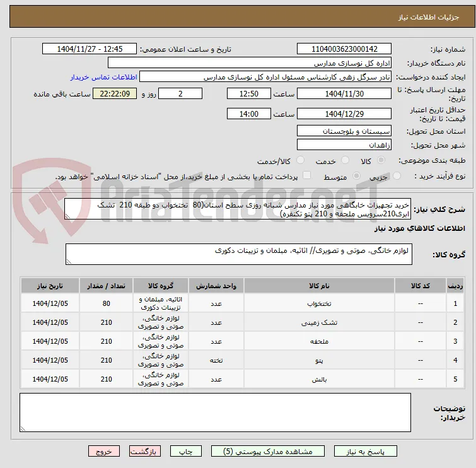This screenshot has width=476, height=468.
Task: Click the response deadline time 12:50
Action: point(249,93)
